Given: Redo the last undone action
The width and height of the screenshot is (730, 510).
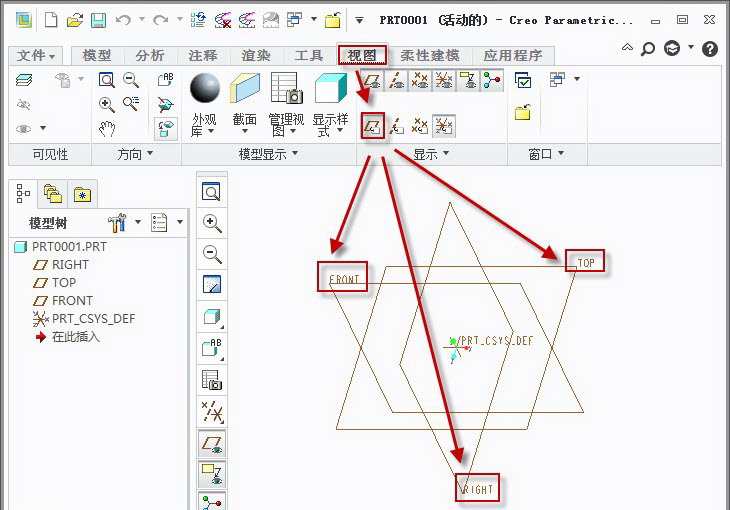Looking at the screenshot, I should tap(161, 20).
